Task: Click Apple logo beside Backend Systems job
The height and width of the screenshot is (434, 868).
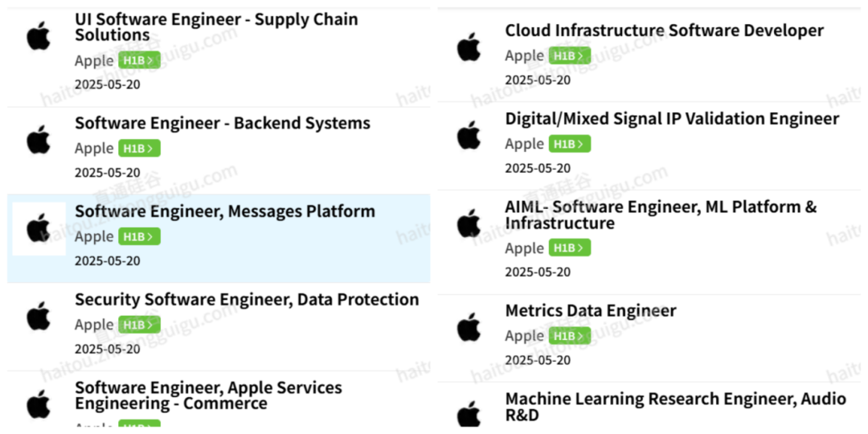Action: (39, 140)
